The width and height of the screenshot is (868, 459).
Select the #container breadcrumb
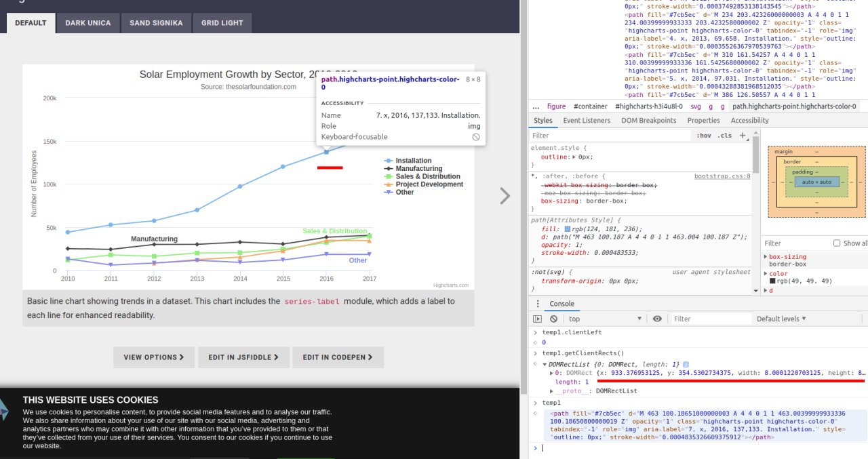coord(590,106)
